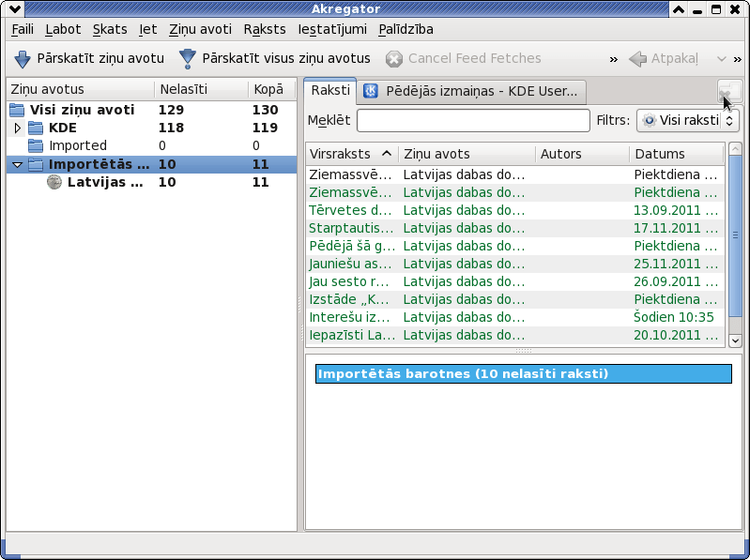
Task: Open the Raksts menu
Action: pyautogui.click(x=265, y=30)
